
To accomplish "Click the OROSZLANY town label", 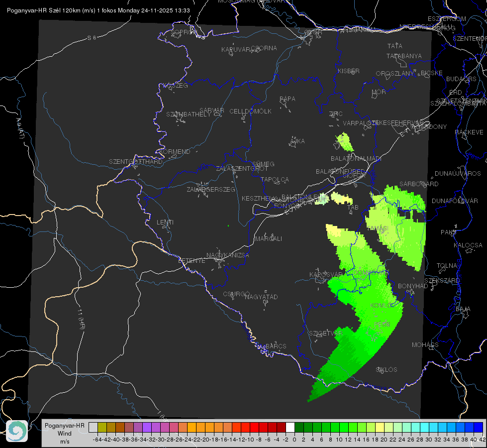I will pos(395,74).
